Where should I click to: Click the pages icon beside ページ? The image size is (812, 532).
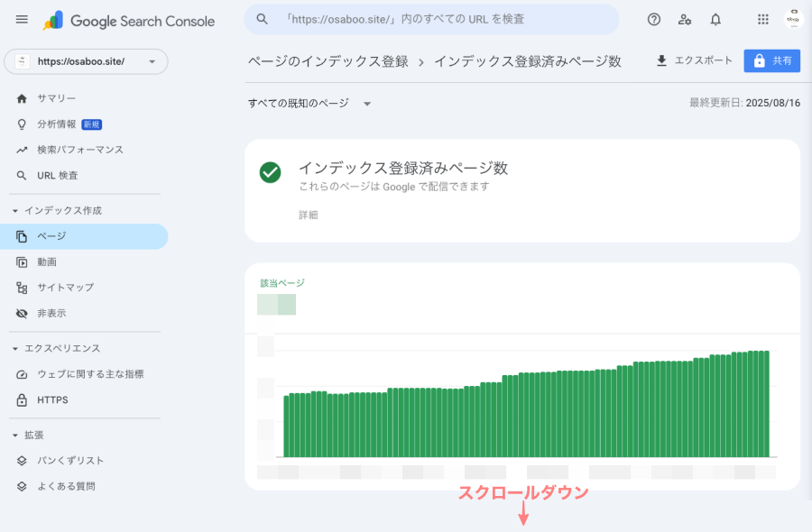(22, 236)
